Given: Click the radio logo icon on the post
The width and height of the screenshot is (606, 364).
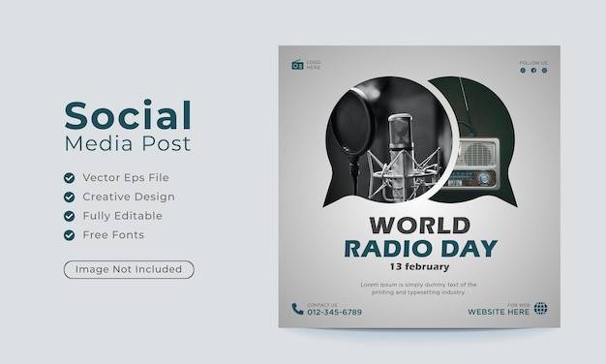Looking at the screenshot, I should coord(297,65).
